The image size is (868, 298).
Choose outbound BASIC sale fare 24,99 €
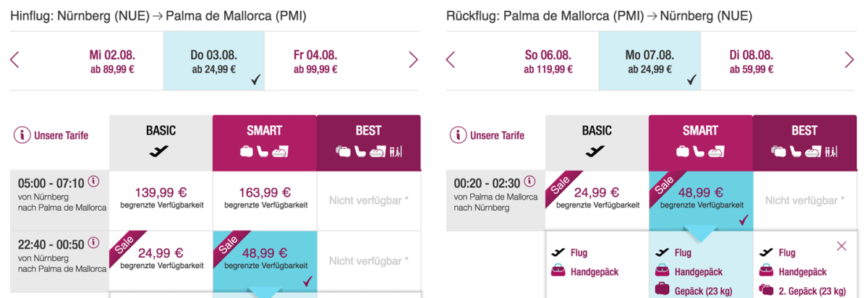pyautogui.click(x=161, y=257)
